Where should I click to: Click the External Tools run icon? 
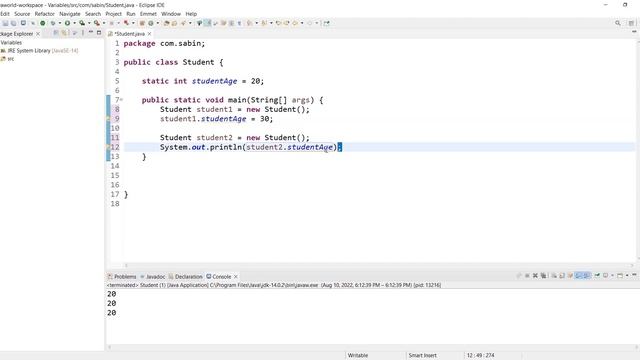(97, 23)
